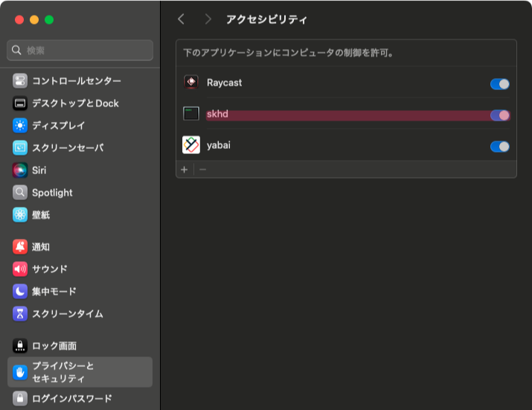Image resolution: width=532 pixels, height=410 pixels.
Task: Click the サウンド sidebar label
Action: pyautogui.click(x=50, y=269)
